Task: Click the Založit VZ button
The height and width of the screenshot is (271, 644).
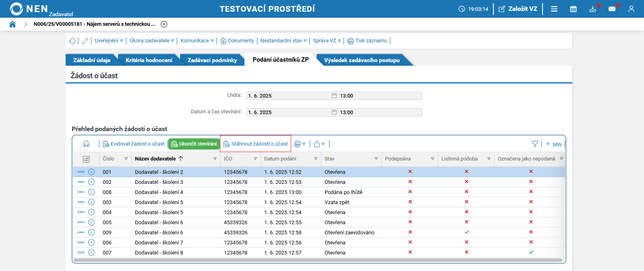Action: pos(518,9)
